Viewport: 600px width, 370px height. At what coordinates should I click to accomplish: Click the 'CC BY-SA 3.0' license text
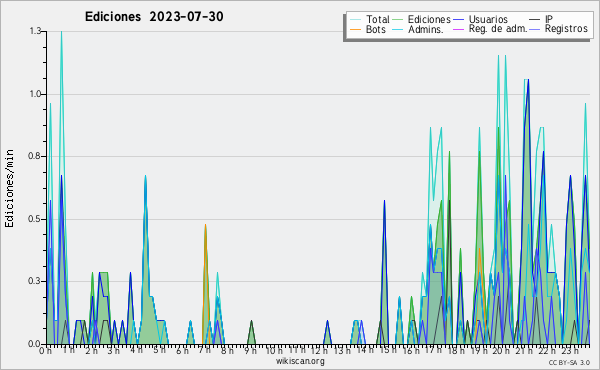(x=569, y=362)
